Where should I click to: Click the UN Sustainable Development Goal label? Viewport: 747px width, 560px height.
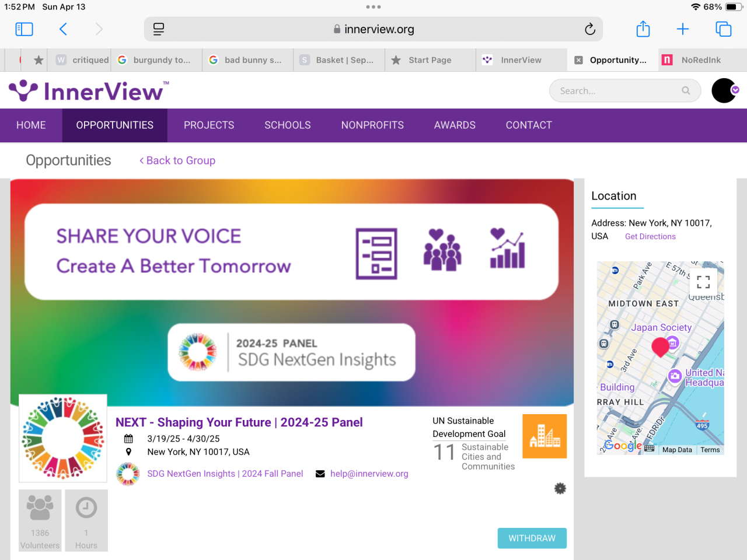pyautogui.click(x=469, y=428)
